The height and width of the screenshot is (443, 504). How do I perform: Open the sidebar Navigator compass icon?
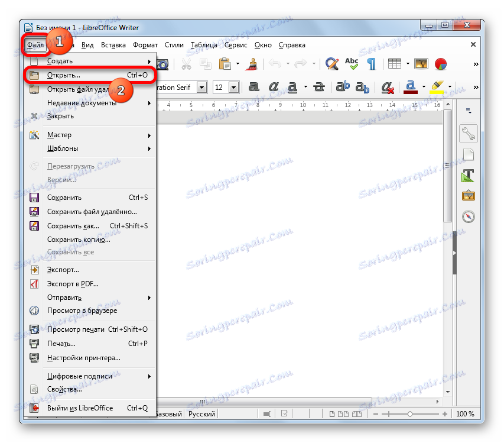tap(469, 216)
